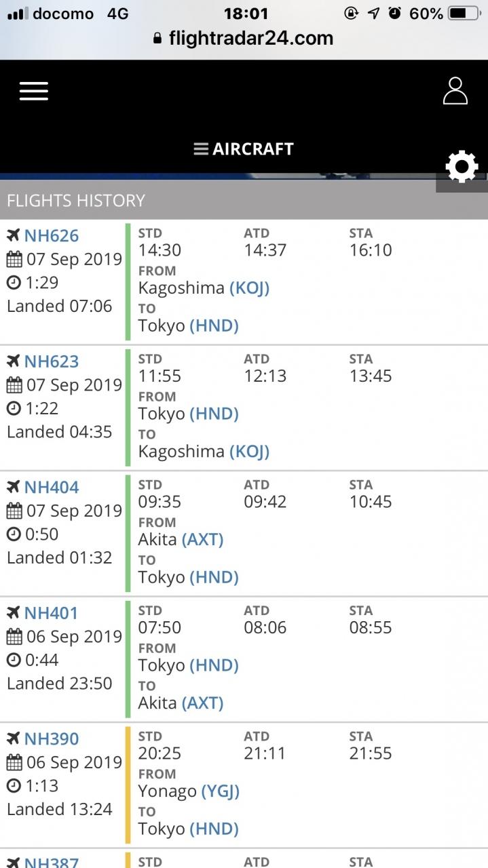Open flight NH626 details
Viewport: 488px width, 868px height.
coord(52,235)
